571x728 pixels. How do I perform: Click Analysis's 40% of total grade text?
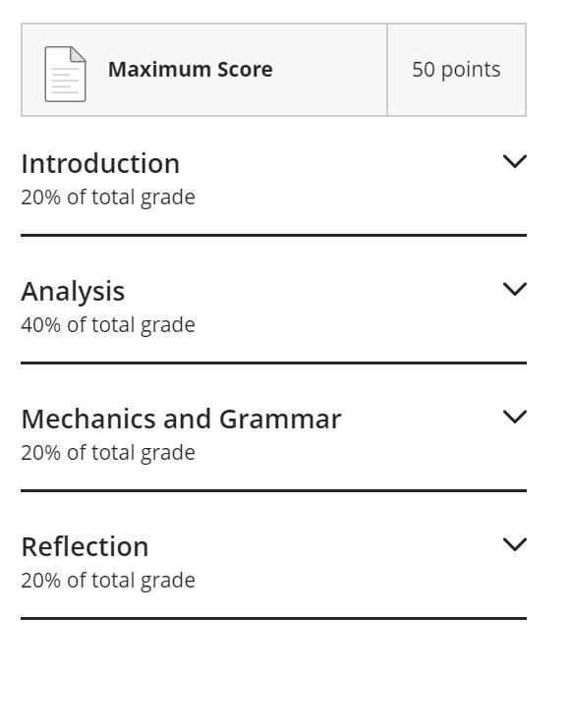[x=108, y=325]
